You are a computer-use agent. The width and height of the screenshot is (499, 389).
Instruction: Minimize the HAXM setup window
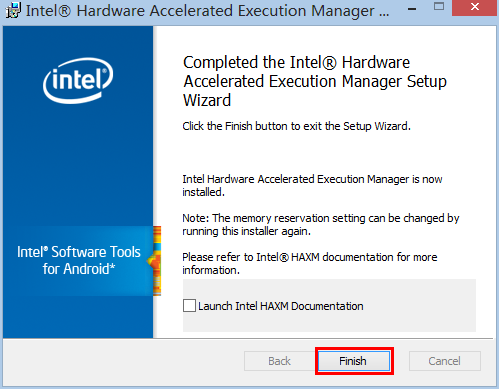coord(412,9)
